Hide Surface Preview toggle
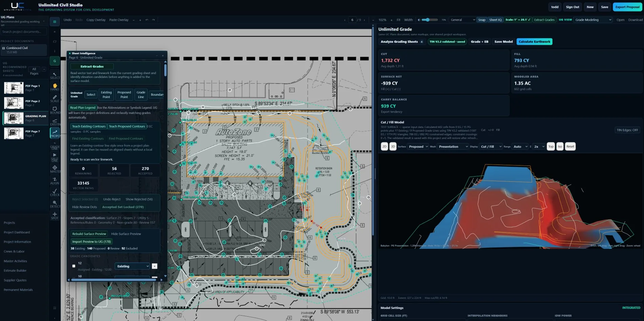The width and height of the screenshot is (644, 321). coord(126,234)
